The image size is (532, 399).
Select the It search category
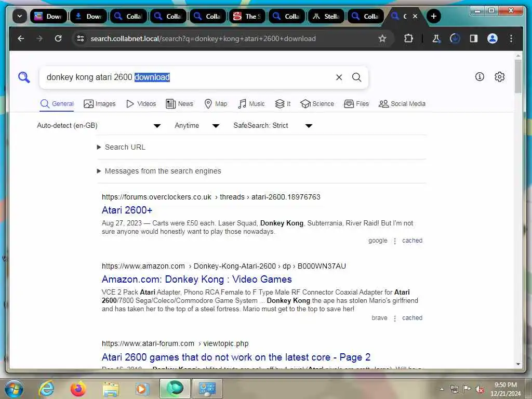pyautogui.click(x=283, y=104)
